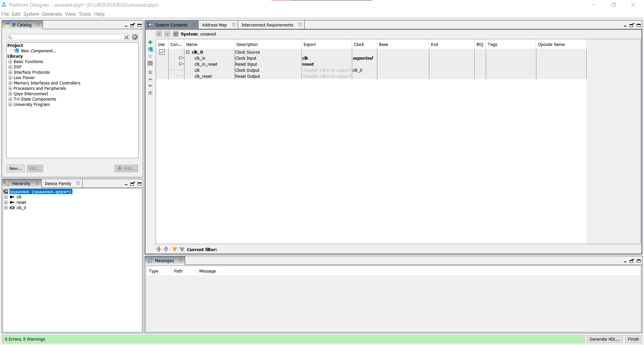Move selected component up one row

click(150, 79)
